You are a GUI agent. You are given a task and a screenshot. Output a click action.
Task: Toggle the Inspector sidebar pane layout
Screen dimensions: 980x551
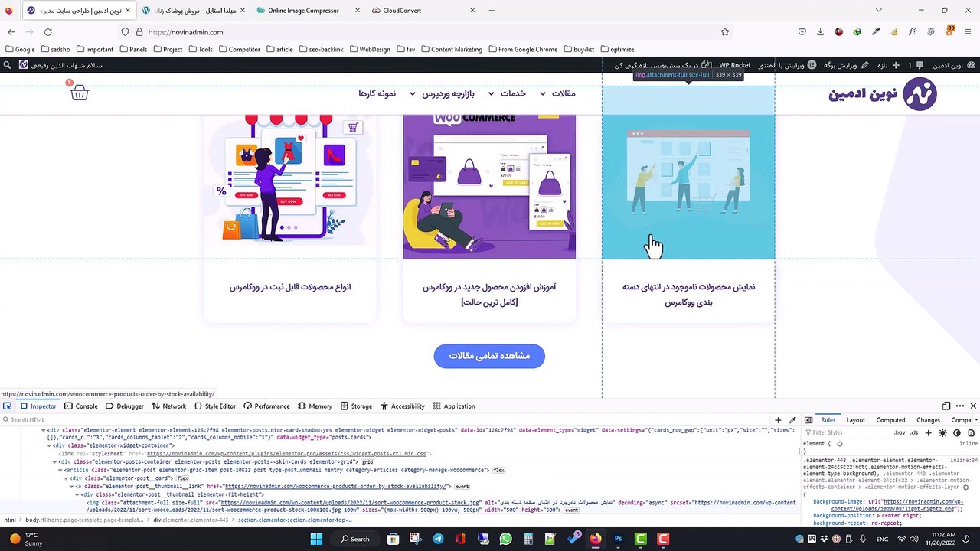coord(808,420)
